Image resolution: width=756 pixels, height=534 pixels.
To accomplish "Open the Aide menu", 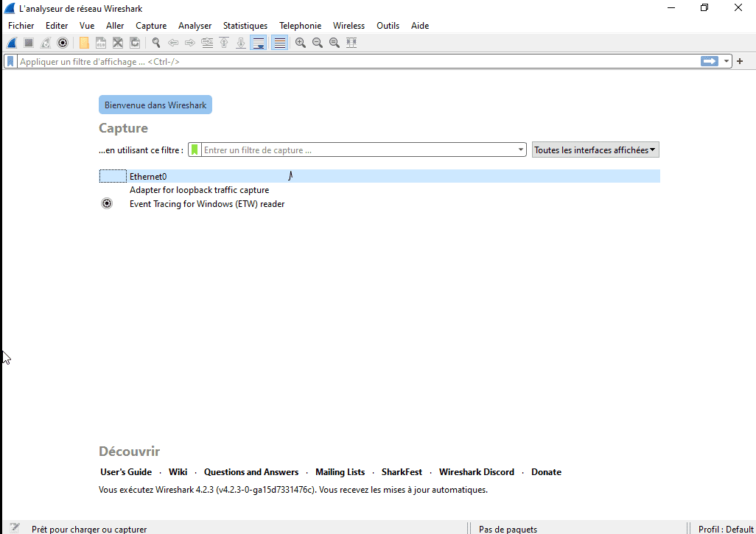I will pyautogui.click(x=420, y=26).
